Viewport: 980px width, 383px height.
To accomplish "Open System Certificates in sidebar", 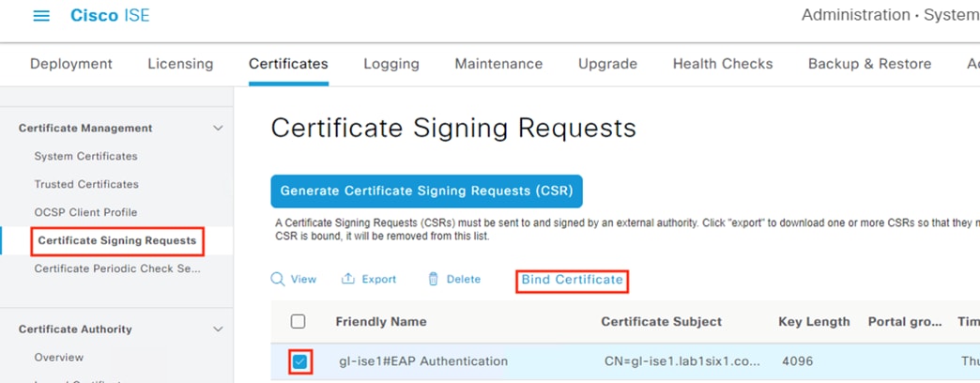I will point(85,156).
